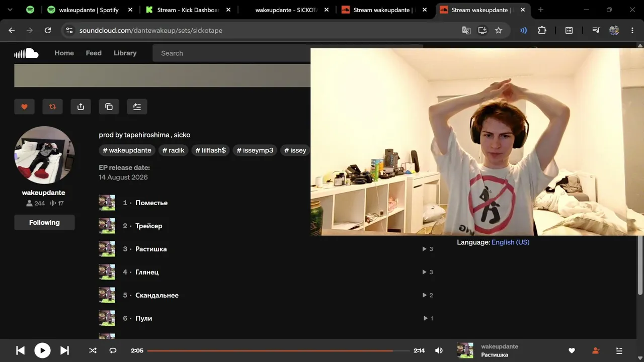
Task: Open the #wakeupdante tag
Action: [x=127, y=150]
